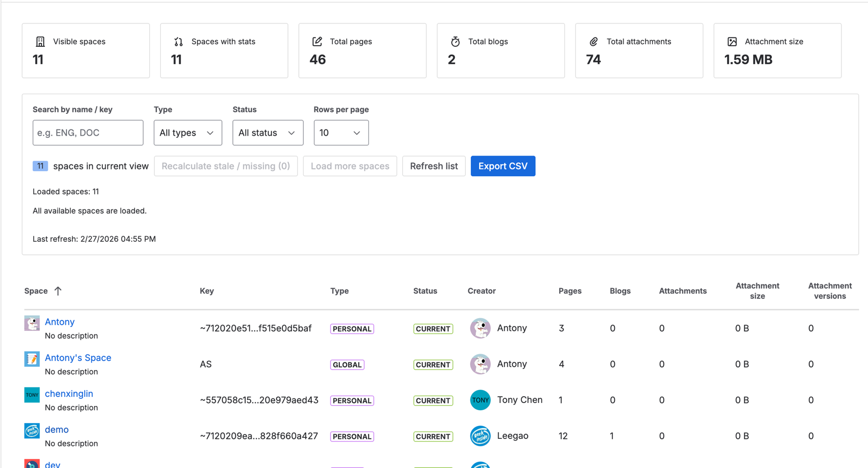Click the CURRENT status badge for demo
868x468 pixels.
coord(433,436)
